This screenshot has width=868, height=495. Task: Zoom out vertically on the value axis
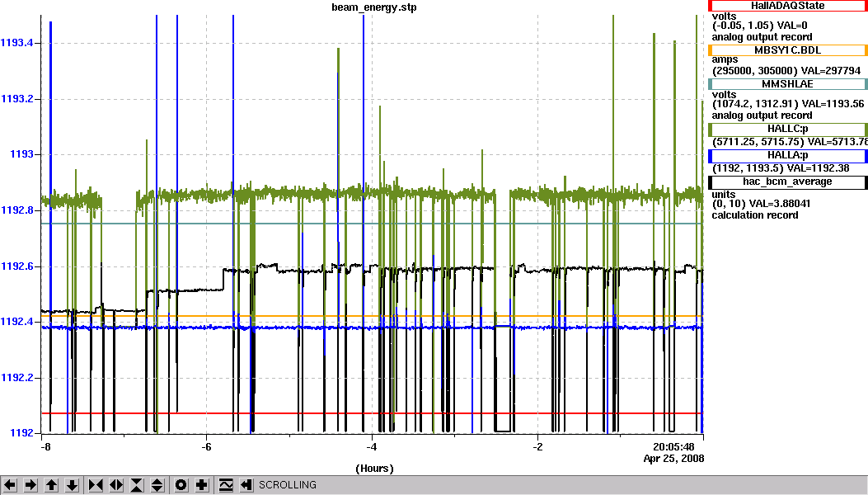point(157,485)
